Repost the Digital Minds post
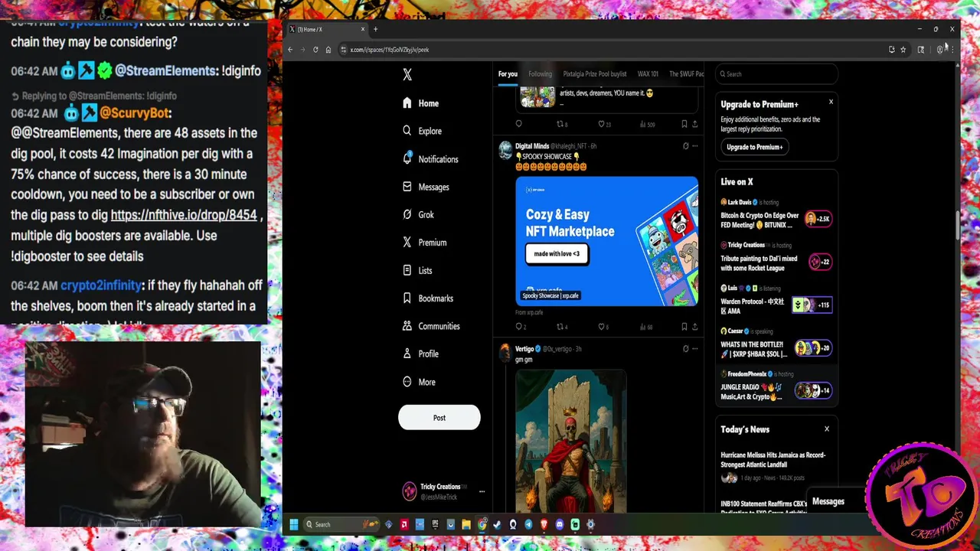 561,327
